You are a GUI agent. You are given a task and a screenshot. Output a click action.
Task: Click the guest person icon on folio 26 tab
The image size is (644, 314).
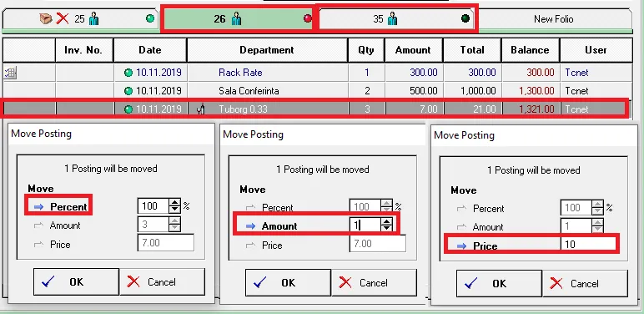(236, 18)
